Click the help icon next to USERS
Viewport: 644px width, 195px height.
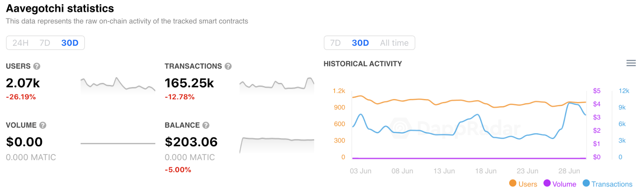pyautogui.click(x=37, y=66)
